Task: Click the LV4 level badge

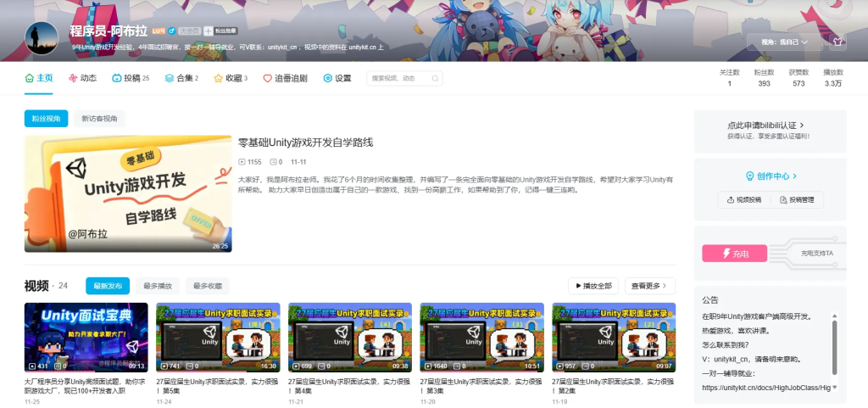Action: [159, 31]
